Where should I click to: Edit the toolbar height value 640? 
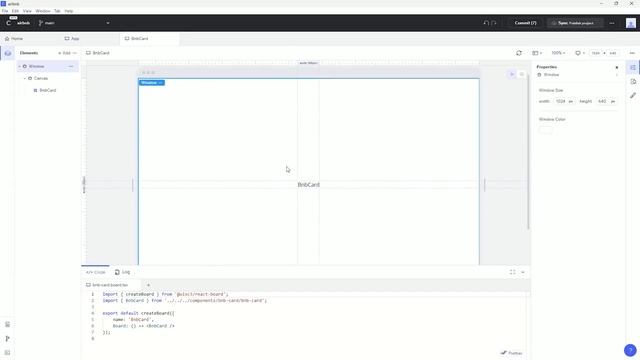[x=613, y=53]
